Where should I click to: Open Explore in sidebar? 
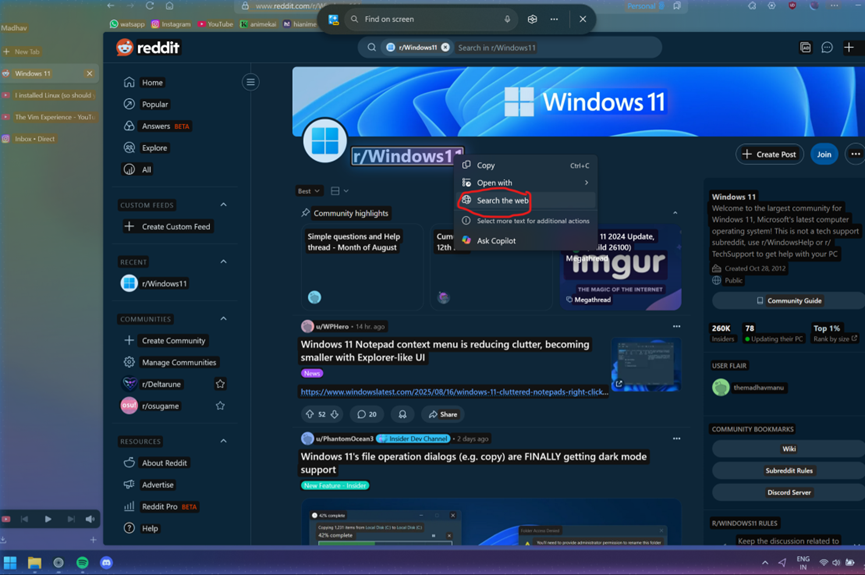coord(146,148)
